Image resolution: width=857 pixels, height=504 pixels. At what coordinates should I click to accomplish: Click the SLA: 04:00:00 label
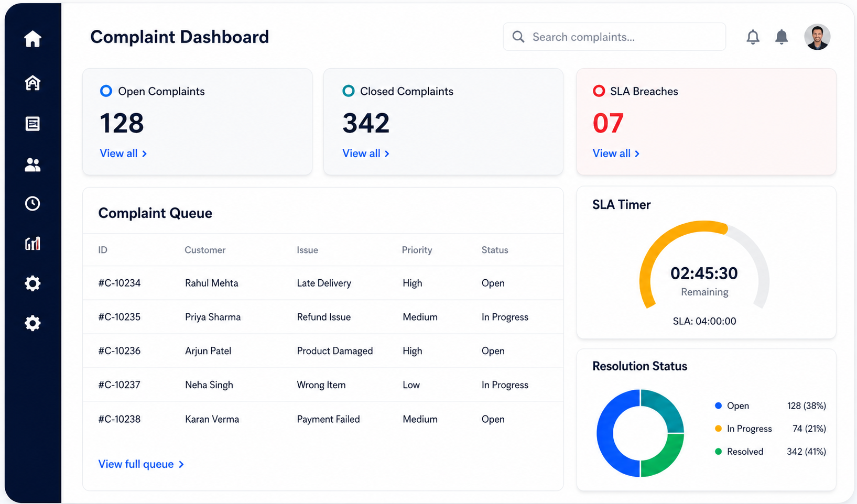click(704, 321)
